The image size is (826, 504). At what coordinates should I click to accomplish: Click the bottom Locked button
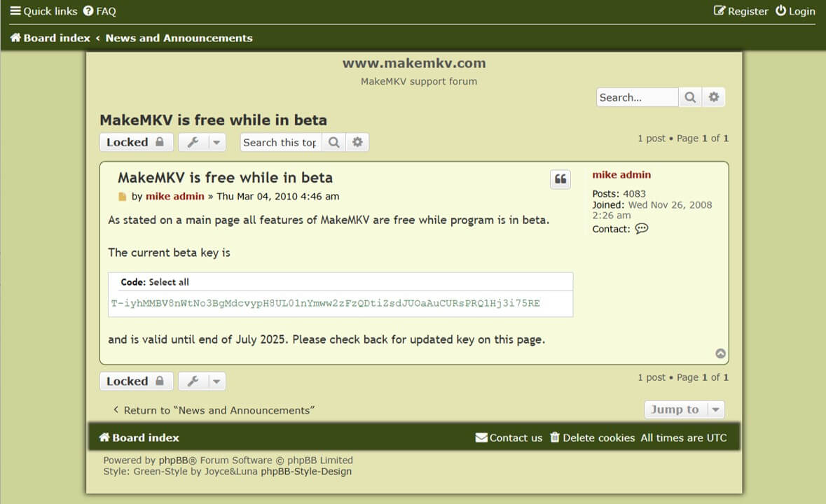pyautogui.click(x=137, y=381)
